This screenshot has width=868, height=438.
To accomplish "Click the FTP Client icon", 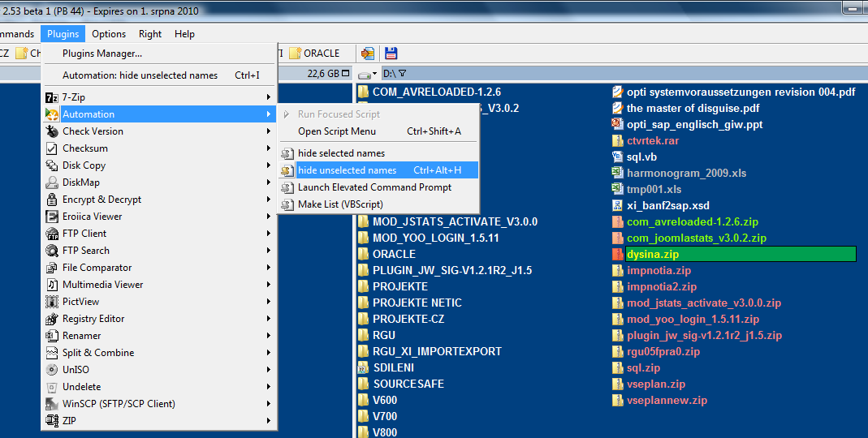I will click(51, 234).
